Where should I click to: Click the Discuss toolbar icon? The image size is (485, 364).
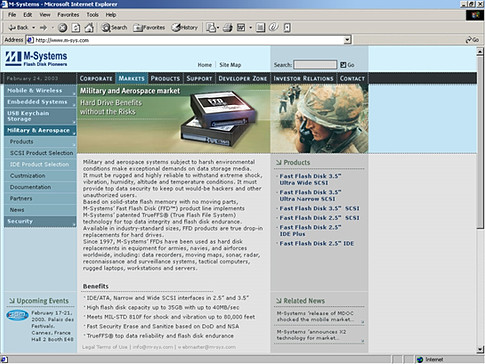(x=260, y=27)
